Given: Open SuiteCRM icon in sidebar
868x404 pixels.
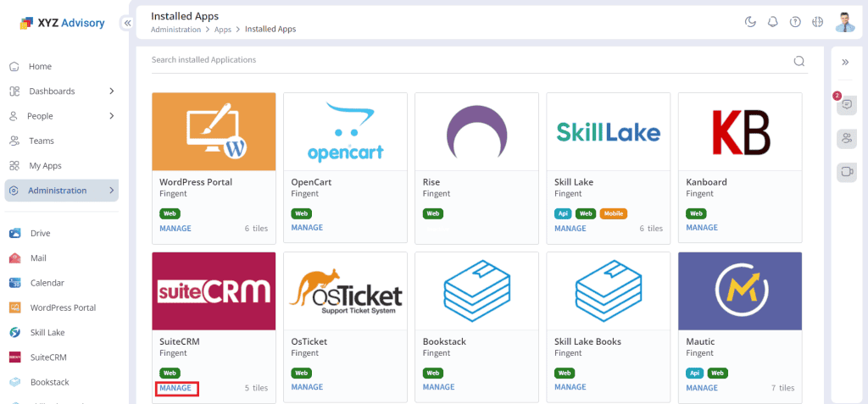Looking at the screenshot, I should tap(15, 357).
